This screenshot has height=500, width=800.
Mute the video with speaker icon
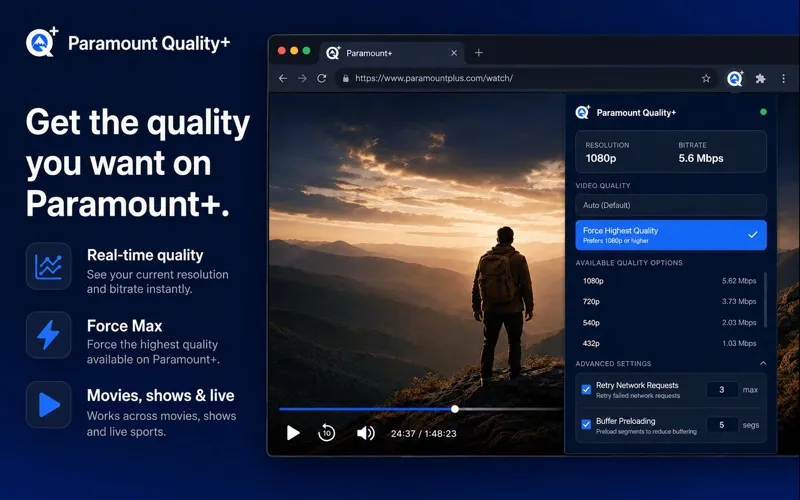(365, 433)
